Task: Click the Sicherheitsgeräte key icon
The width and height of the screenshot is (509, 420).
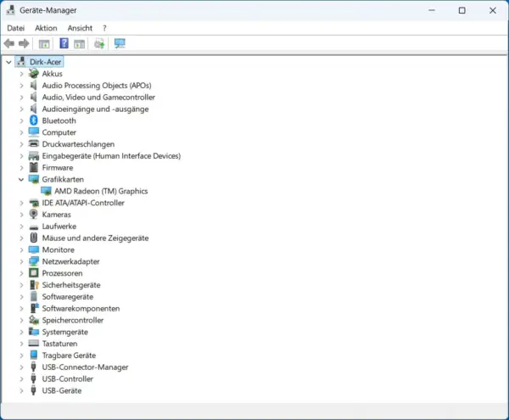Action: (34, 284)
